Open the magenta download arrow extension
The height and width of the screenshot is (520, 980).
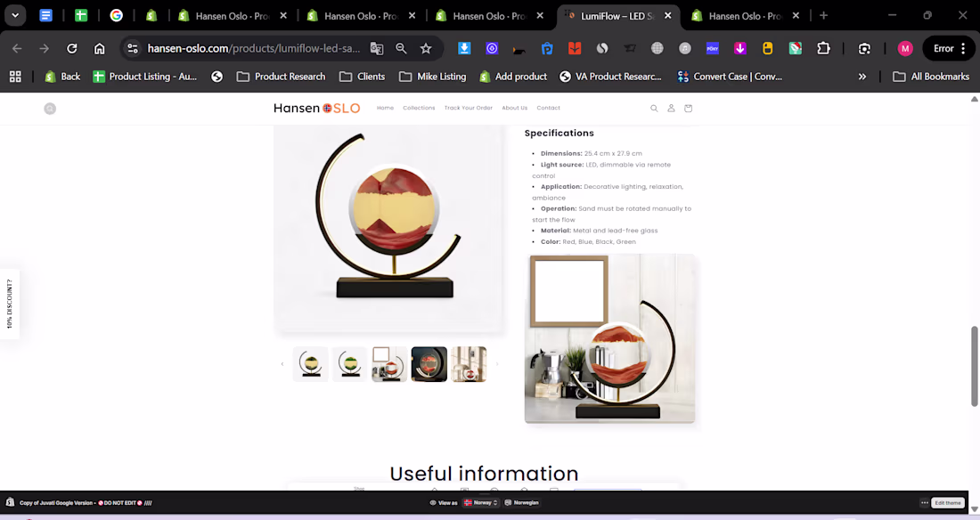740,48
